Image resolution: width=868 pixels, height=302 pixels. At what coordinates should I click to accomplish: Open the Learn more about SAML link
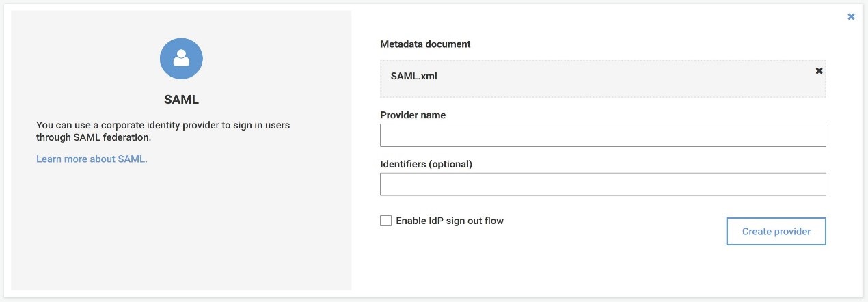[92, 159]
